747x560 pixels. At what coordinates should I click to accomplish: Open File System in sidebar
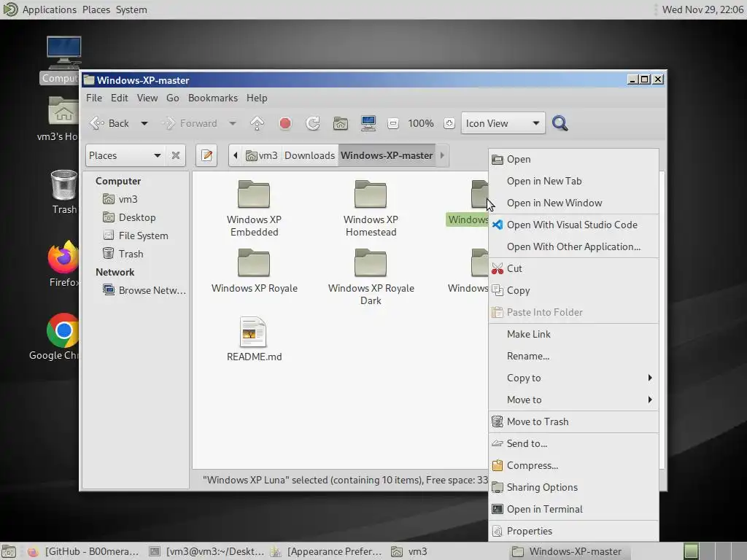pos(136,236)
